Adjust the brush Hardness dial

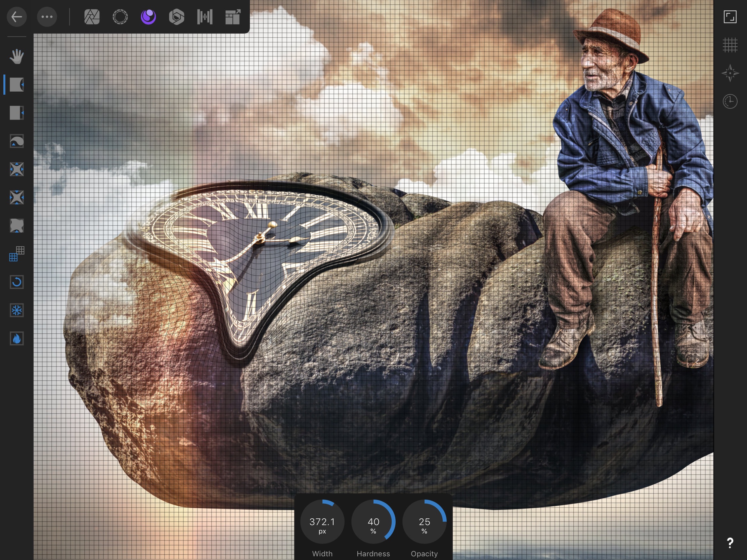coord(373,521)
